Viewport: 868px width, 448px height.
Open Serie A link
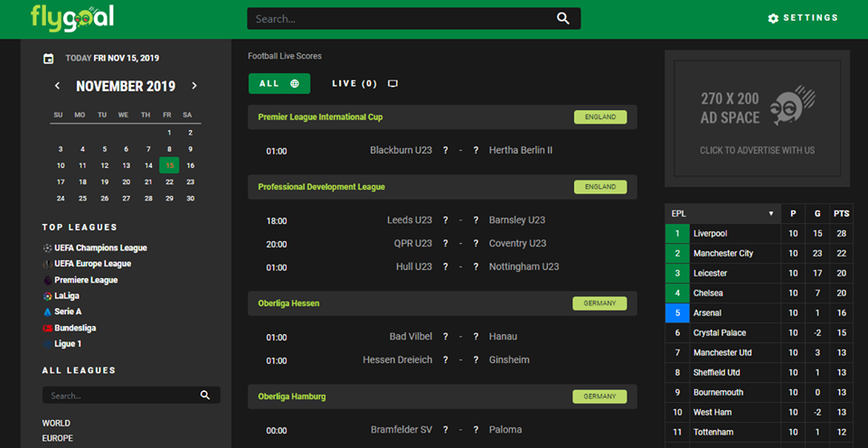68,312
